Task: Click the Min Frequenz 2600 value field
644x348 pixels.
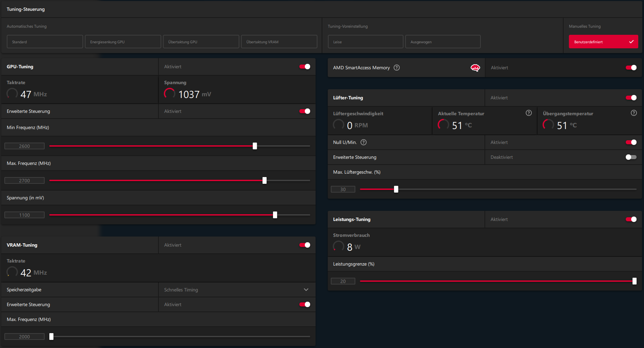Action: click(24, 146)
